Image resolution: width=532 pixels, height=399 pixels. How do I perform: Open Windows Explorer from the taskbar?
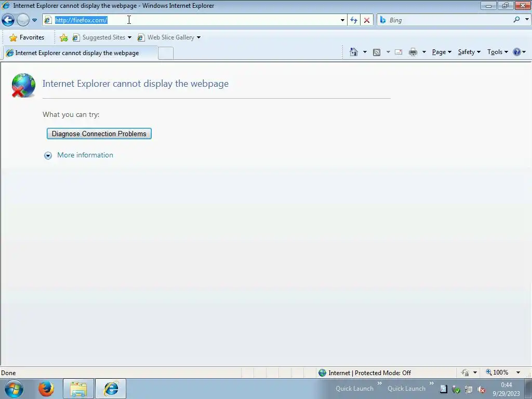(x=78, y=389)
